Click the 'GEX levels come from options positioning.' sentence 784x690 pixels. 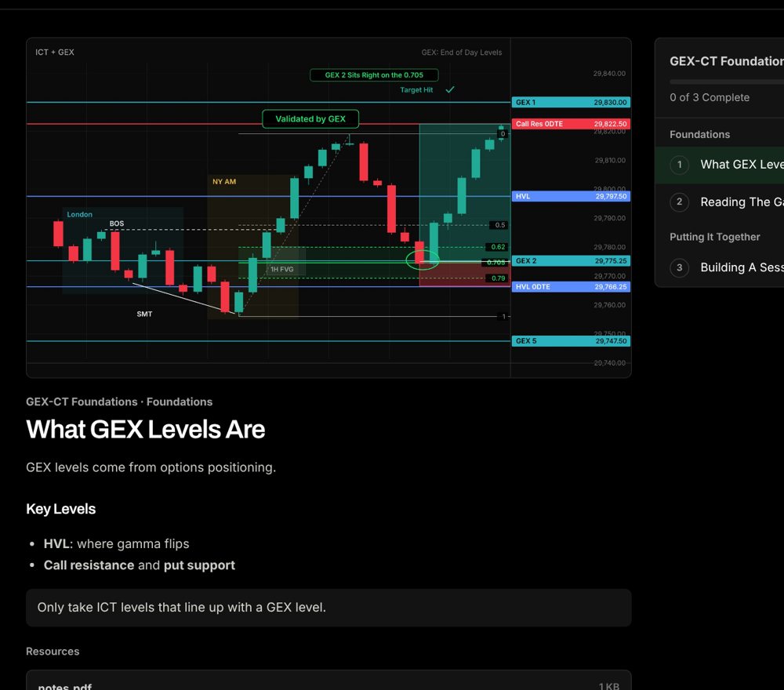point(151,467)
